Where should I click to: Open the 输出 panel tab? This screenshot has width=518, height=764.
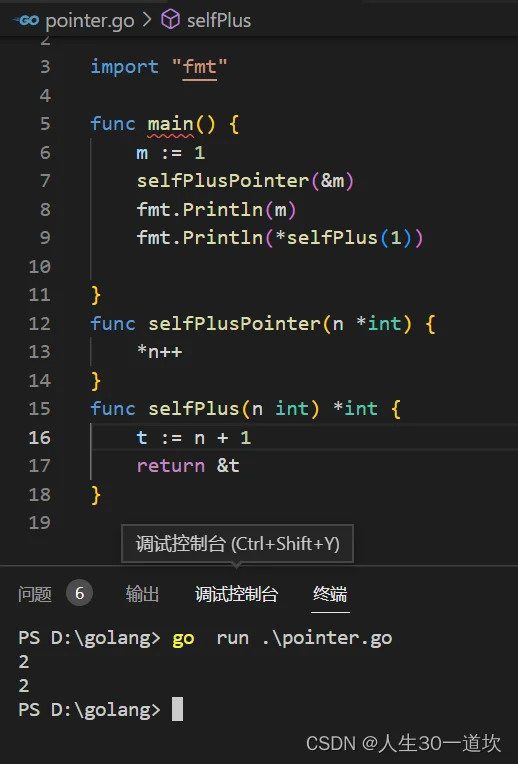[142, 594]
